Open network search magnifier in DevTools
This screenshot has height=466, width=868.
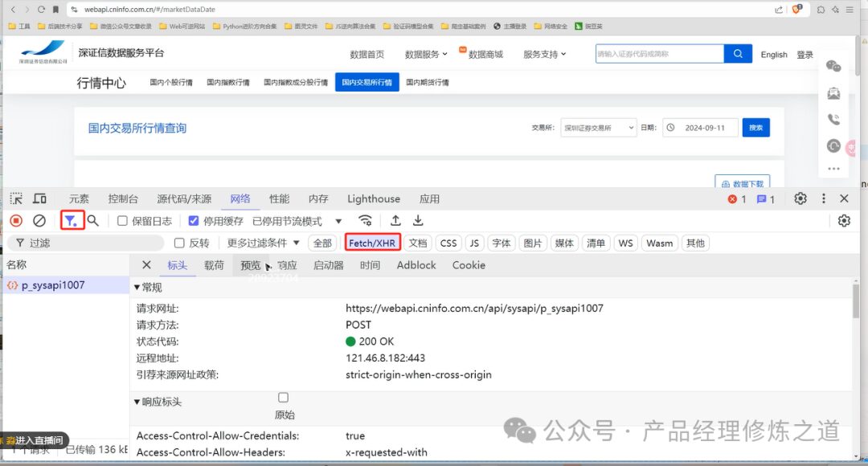[93, 221]
